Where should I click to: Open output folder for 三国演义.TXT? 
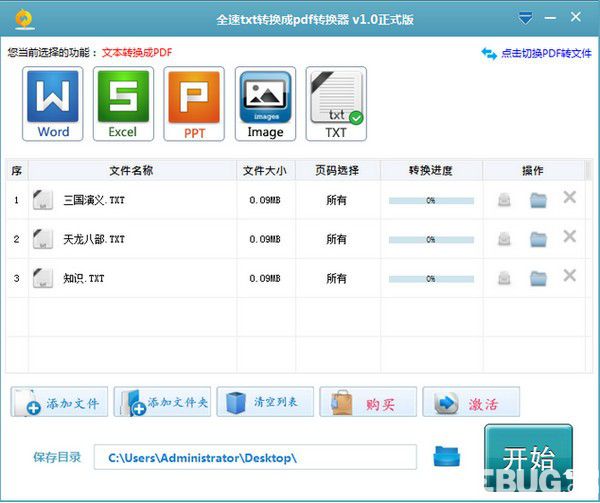[x=538, y=200]
